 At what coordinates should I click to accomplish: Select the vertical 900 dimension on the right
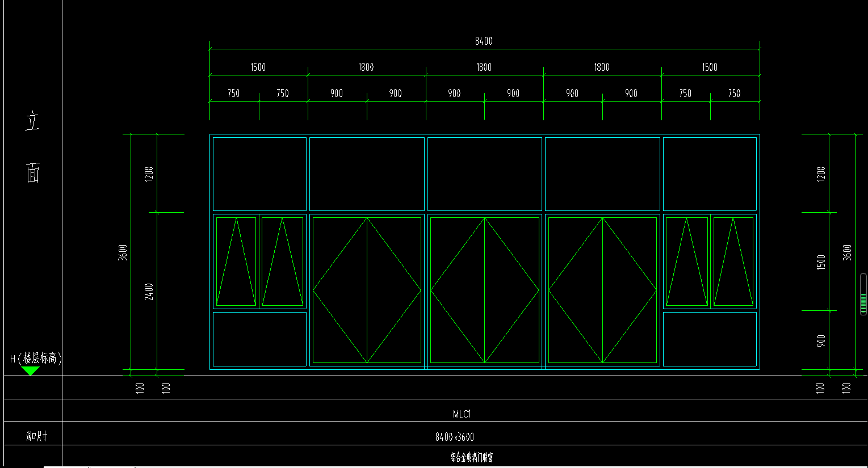coord(821,341)
